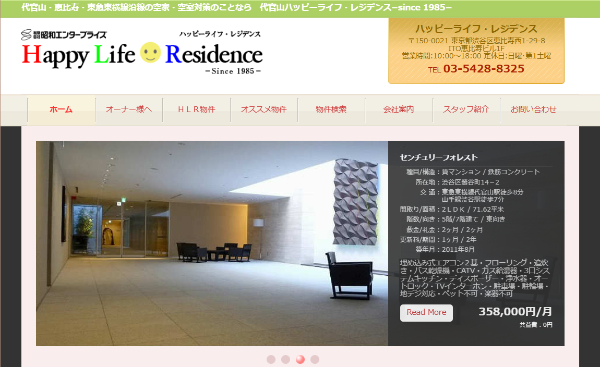Select the first slideshow pagination dot
Viewport: 600px width, 367px height.
(271, 359)
